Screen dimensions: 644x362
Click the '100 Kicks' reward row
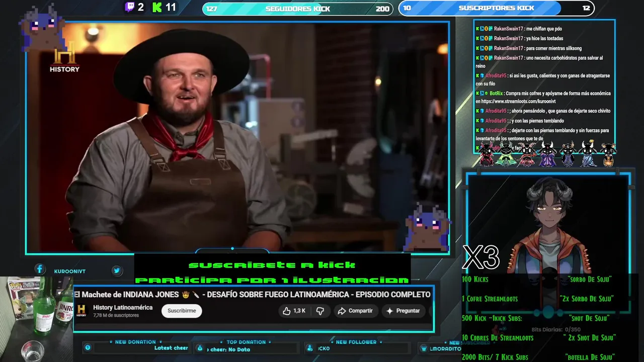(x=537, y=279)
